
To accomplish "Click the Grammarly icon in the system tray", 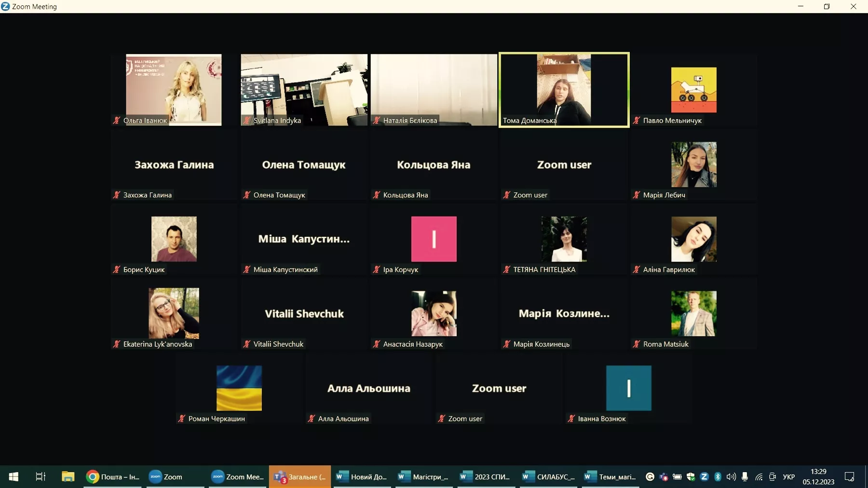I will click(x=650, y=477).
